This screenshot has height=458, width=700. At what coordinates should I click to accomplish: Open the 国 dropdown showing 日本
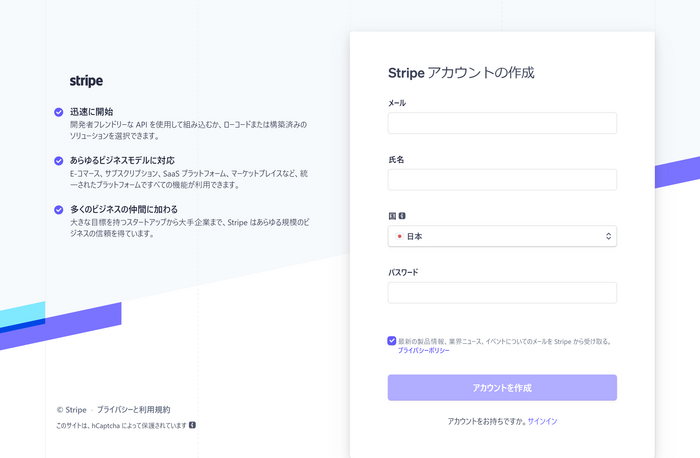502,236
